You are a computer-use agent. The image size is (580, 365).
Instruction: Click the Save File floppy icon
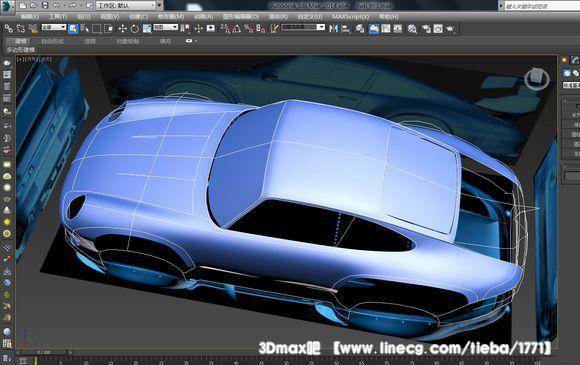[x=45, y=6]
